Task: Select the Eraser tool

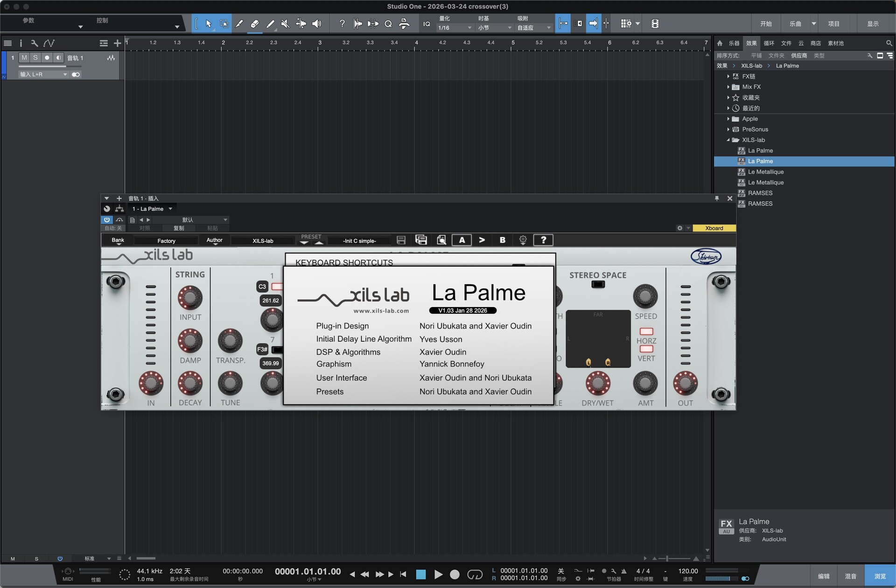Action: coord(255,23)
